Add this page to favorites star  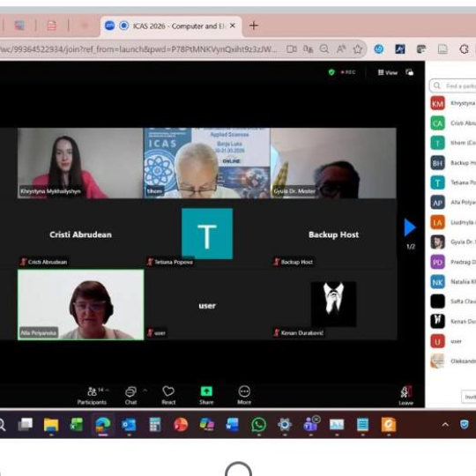[x=358, y=49]
